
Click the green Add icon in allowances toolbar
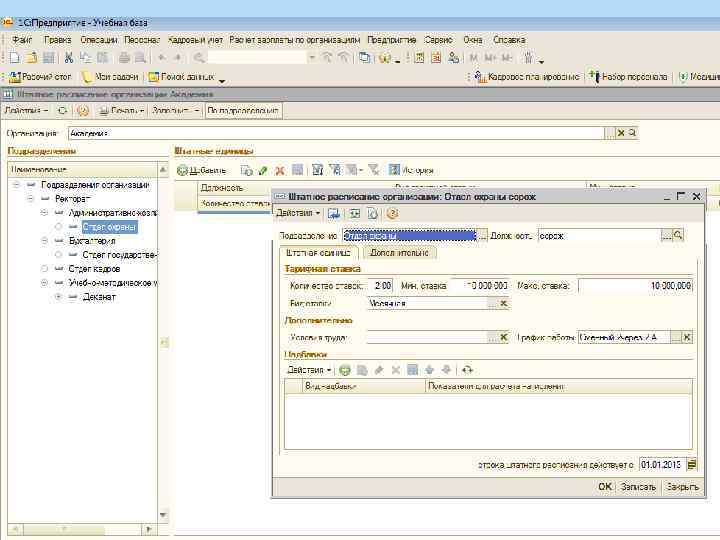click(345, 370)
